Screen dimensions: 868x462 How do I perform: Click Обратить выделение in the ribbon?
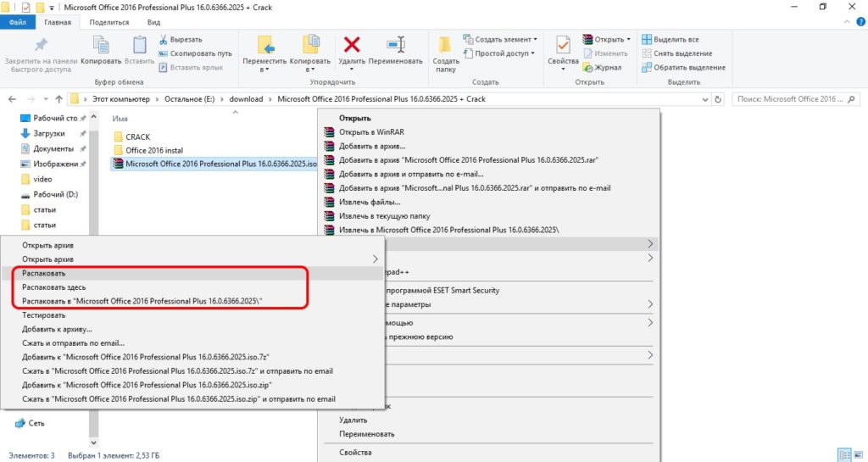click(x=684, y=67)
